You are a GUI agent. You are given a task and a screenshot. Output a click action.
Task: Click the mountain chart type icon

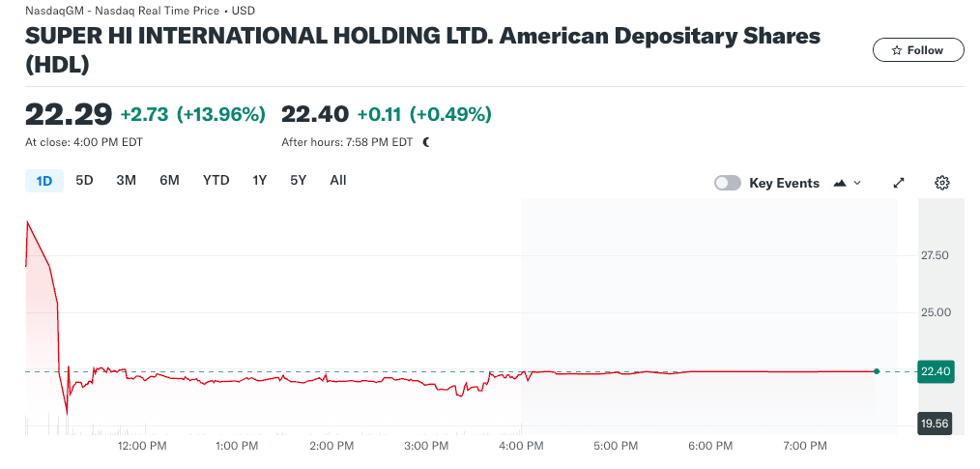coord(839,183)
